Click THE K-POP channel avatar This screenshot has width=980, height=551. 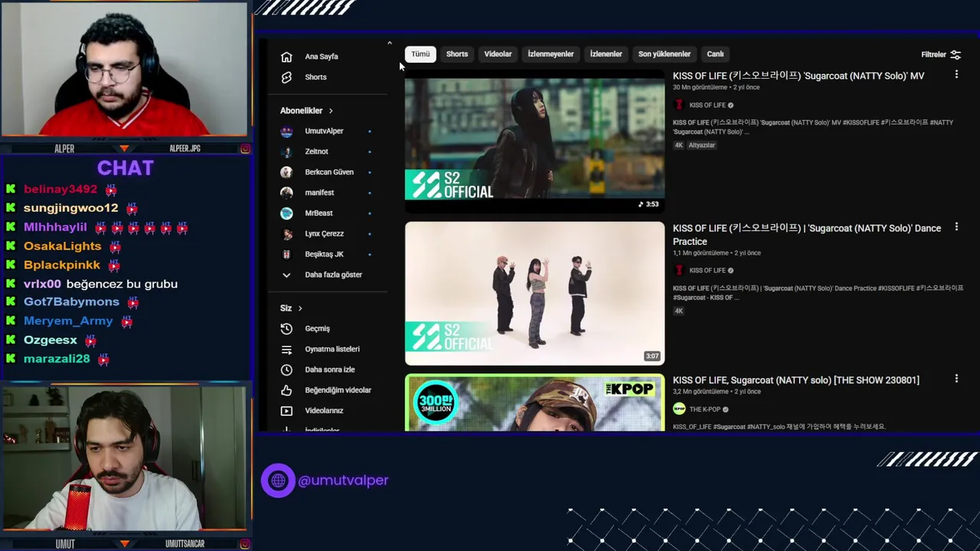click(678, 409)
